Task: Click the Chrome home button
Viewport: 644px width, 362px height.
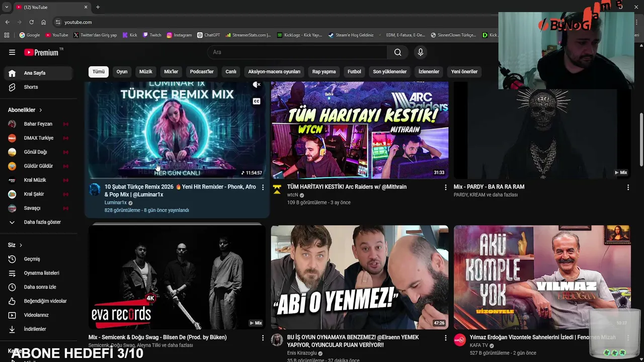Action: pyautogui.click(x=44, y=22)
